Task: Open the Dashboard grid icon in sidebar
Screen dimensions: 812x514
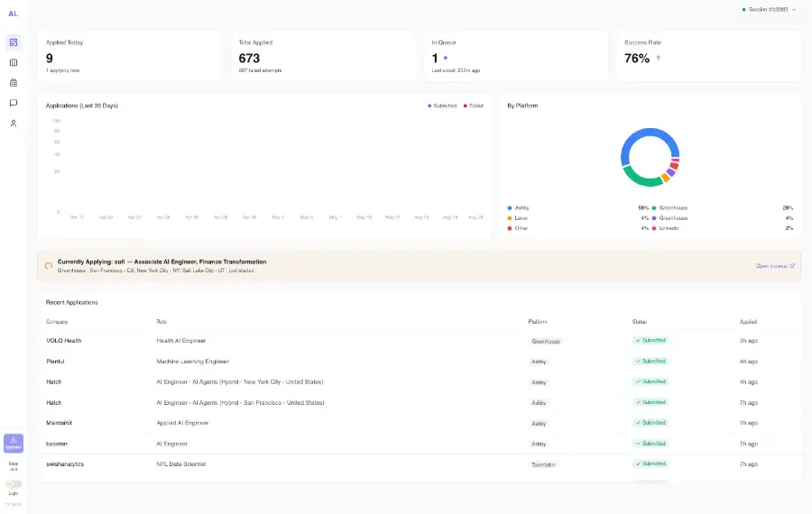Action: pos(14,42)
